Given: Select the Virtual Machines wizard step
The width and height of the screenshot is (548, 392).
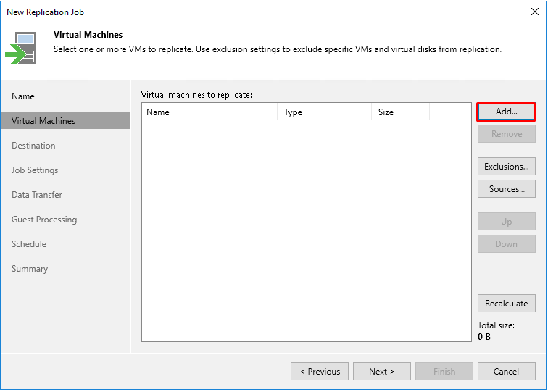Looking at the screenshot, I should click(66, 120).
